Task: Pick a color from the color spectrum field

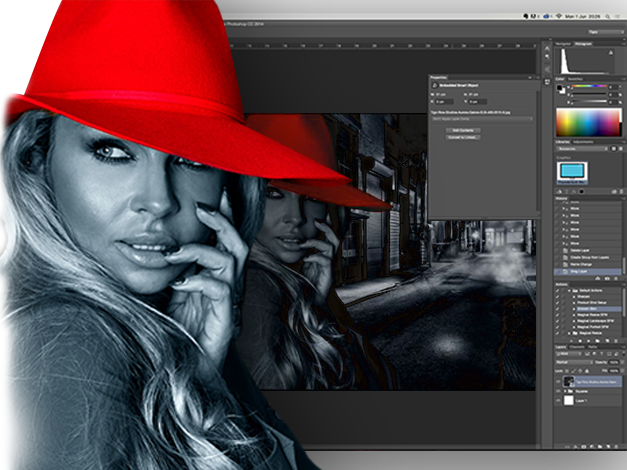Action: (587, 124)
